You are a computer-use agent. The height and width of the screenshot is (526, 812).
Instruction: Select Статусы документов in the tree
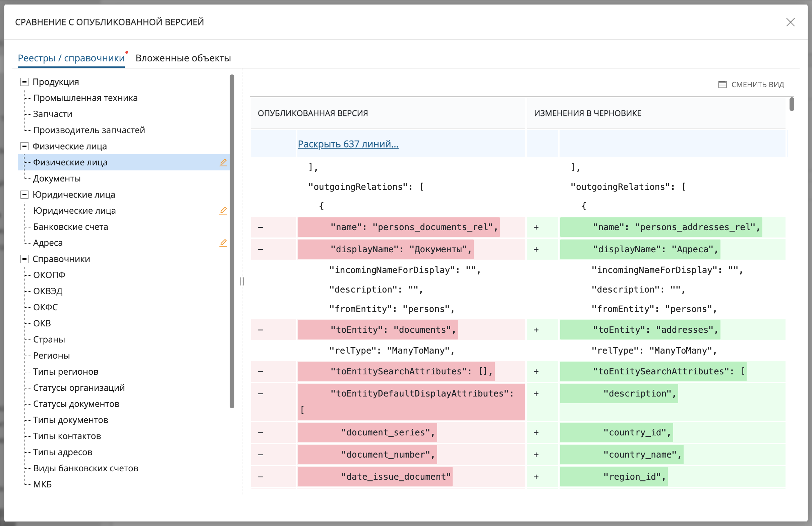tap(76, 404)
